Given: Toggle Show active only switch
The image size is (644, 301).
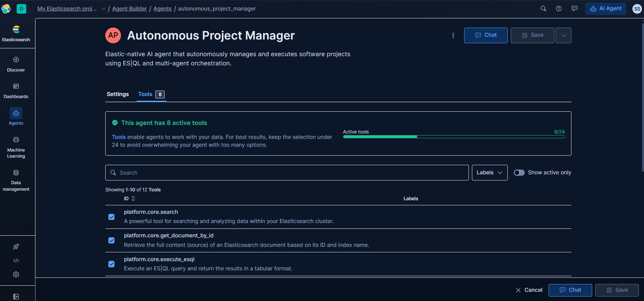Looking at the screenshot, I should click(519, 173).
